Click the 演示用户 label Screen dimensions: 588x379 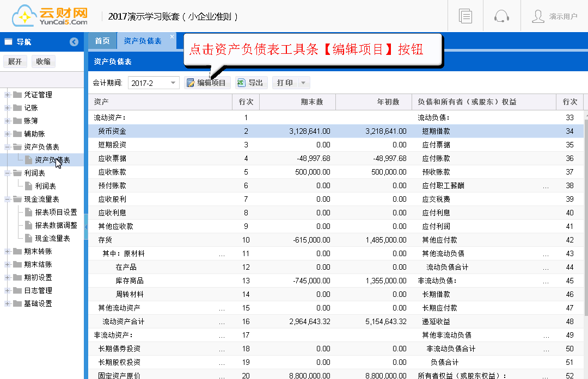click(563, 16)
